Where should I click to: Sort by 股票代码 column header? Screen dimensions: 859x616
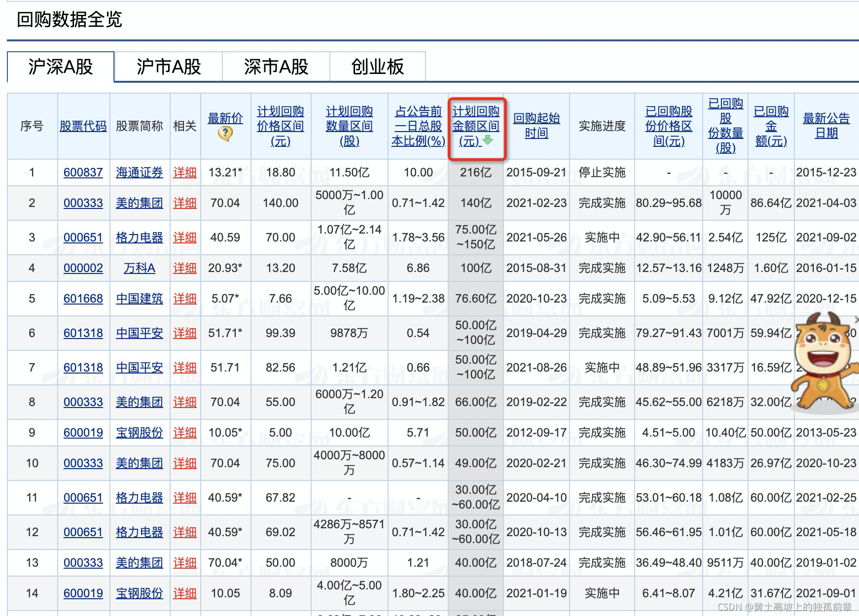pyautogui.click(x=83, y=126)
